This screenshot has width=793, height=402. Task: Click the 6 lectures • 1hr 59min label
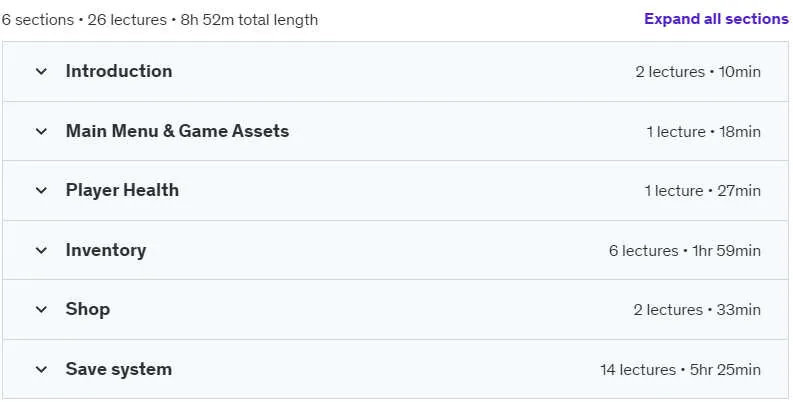(x=685, y=250)
